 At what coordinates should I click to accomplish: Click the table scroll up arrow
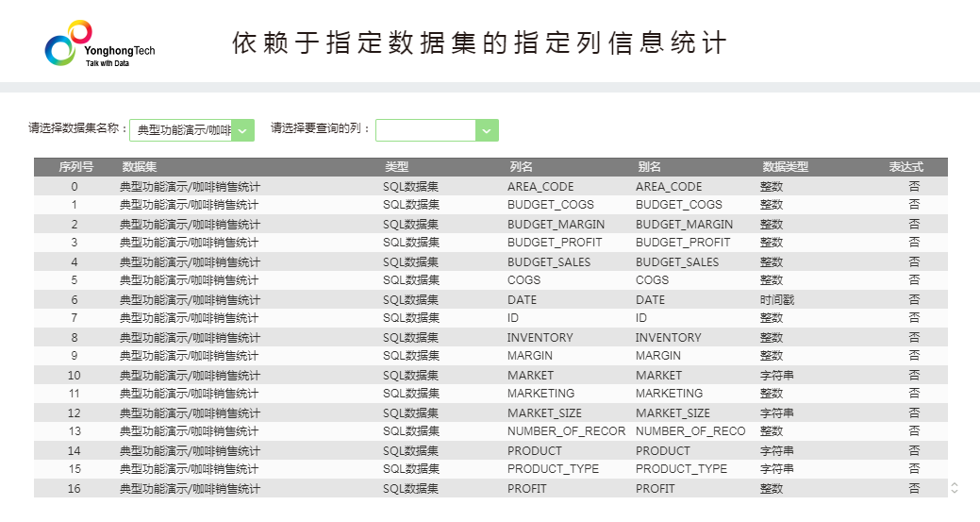[955, 484]
